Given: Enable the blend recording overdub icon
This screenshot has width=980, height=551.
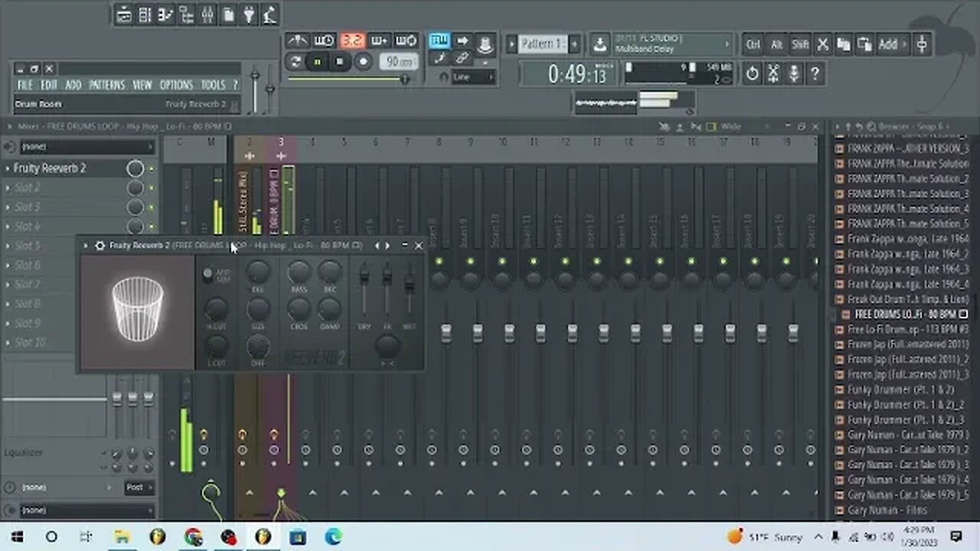Looking at the screenshot, I should [x=379, y=41].
